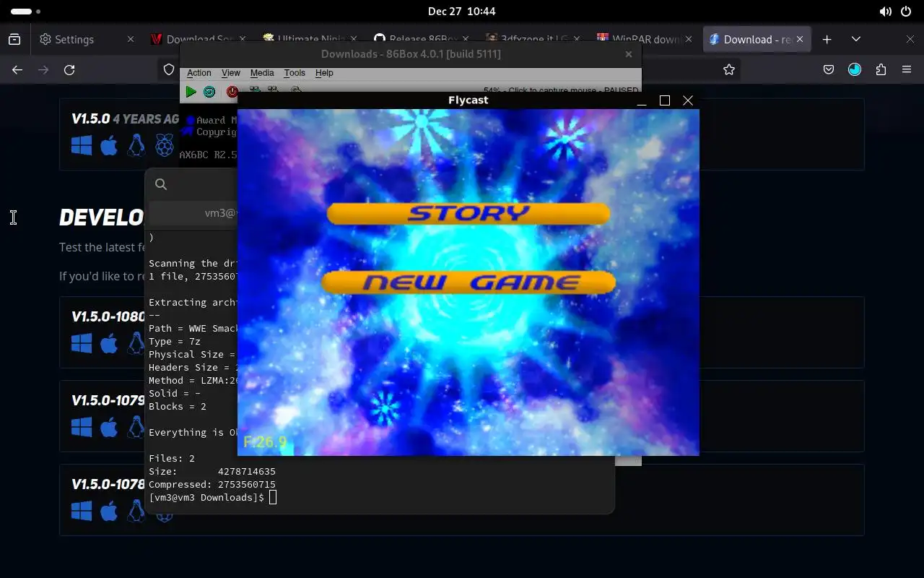The height and width of the screenshot is (578, 924).
Task: Click the profile account icon in browser toolbar
Action: [855, 69]
